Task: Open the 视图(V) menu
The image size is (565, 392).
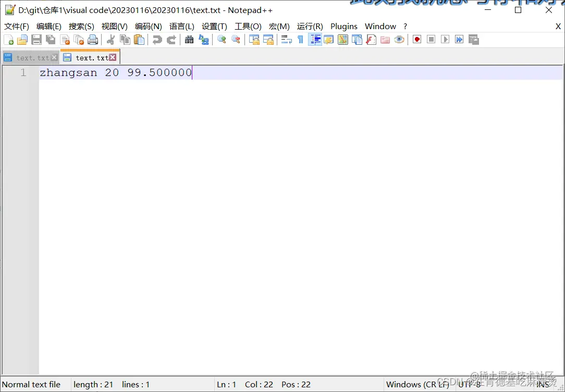Action: pos(115,26)
